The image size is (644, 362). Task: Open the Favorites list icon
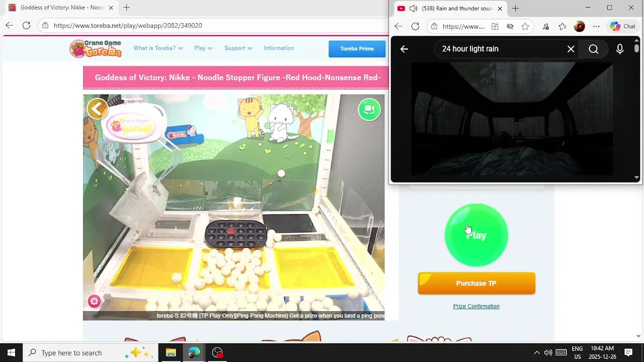[562, 27]
